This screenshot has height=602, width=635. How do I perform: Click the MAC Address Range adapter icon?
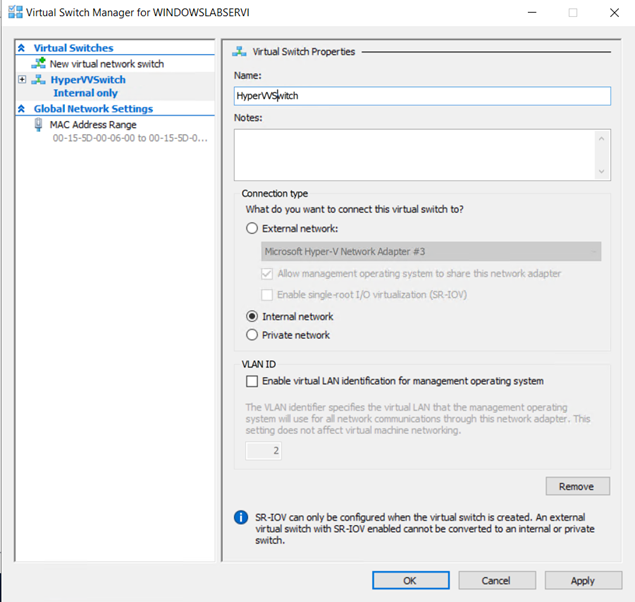coord(38,125)
